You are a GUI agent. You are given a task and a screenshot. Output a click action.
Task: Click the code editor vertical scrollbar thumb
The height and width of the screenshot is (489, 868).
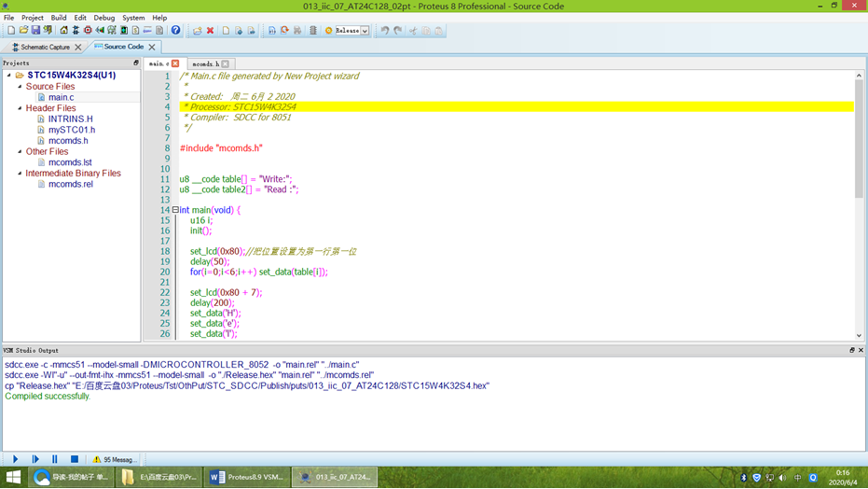coord(859,138)
